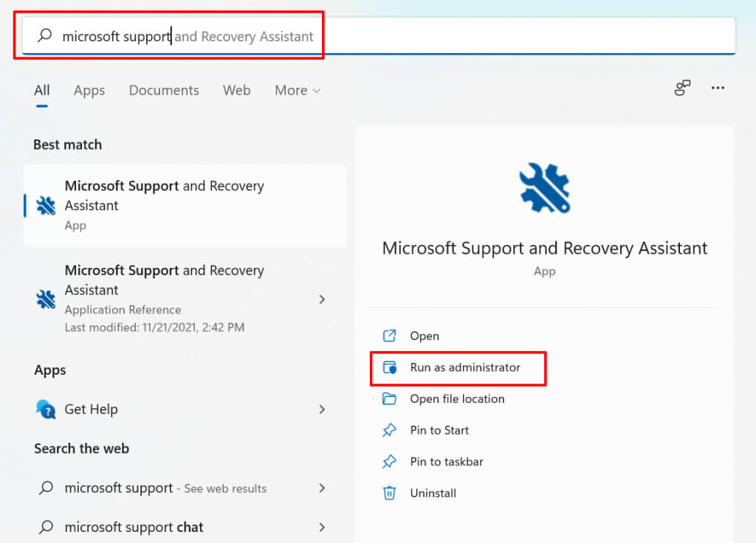Click the large app logo in details pane

point(544,188)
